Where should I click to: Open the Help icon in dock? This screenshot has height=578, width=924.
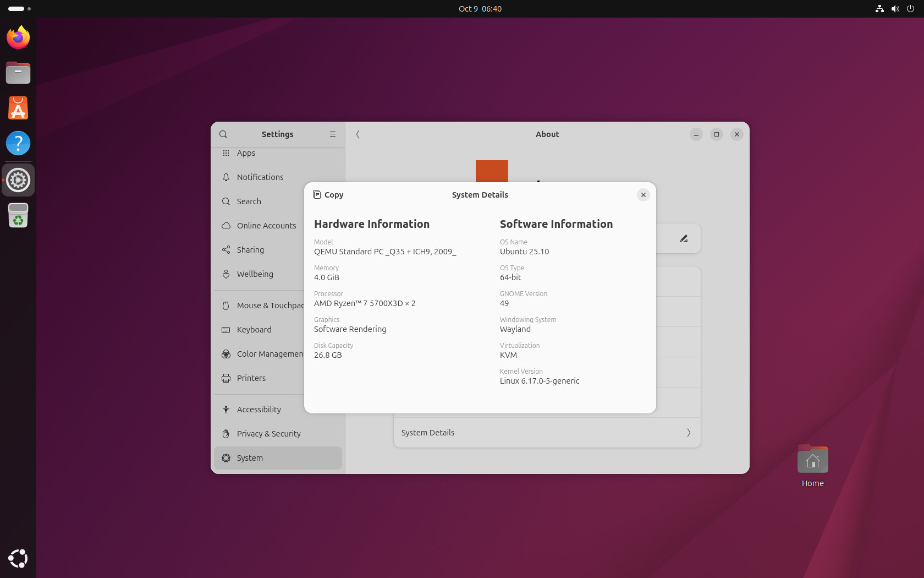coord(18,143)
